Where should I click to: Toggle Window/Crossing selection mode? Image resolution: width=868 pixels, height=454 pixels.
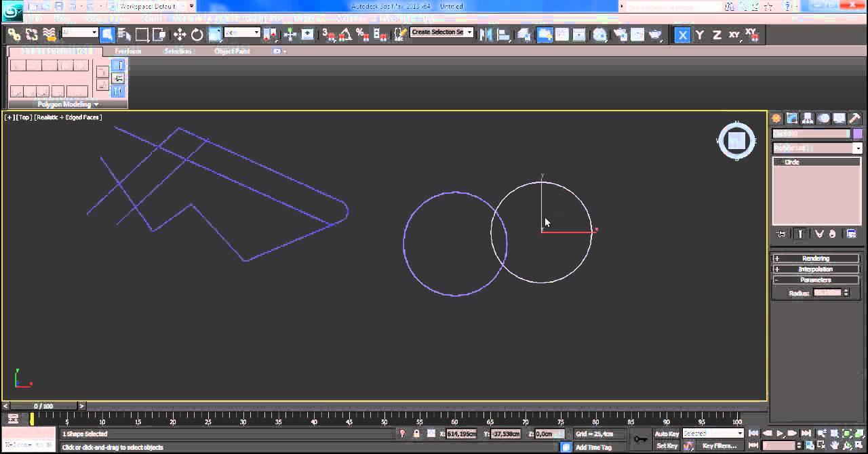coord(159,35)
